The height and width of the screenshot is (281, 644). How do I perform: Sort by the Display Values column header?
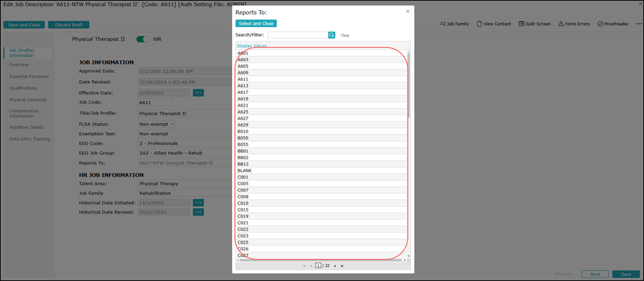pos(252,46)
